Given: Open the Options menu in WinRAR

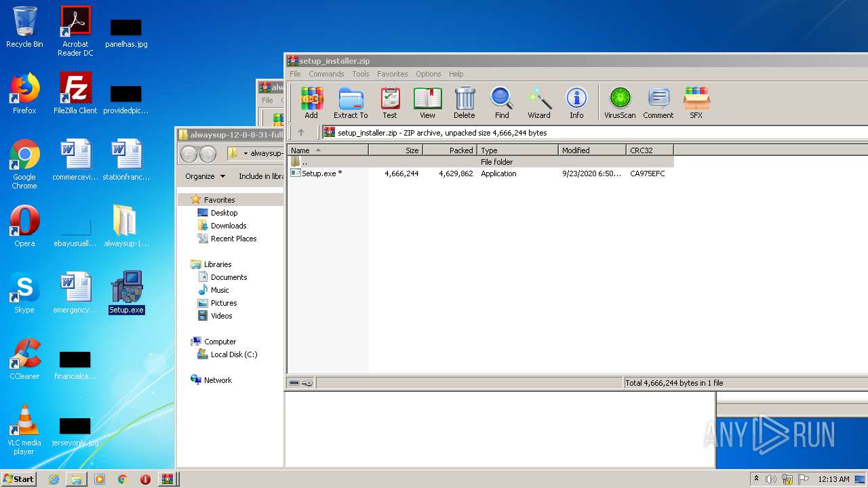Looking at the screenshot, I should (428, 74).
